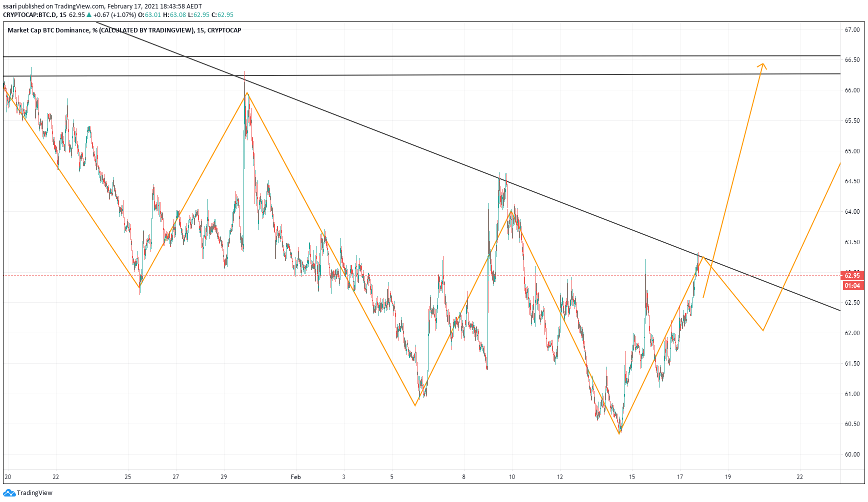Click the 61.00 price axis label
Screen dimensions: 868x502
(x=852, y=394)
